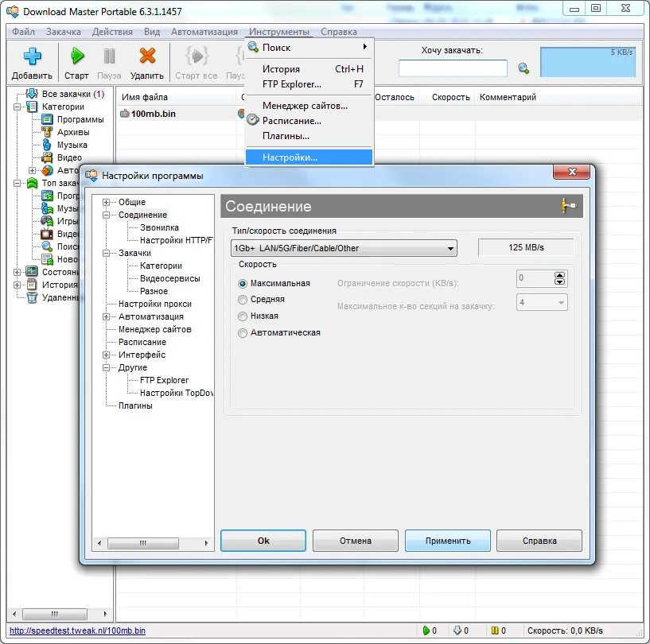Open the Автоматизация menu
The image size is (650, 644).
click(204, 32)
